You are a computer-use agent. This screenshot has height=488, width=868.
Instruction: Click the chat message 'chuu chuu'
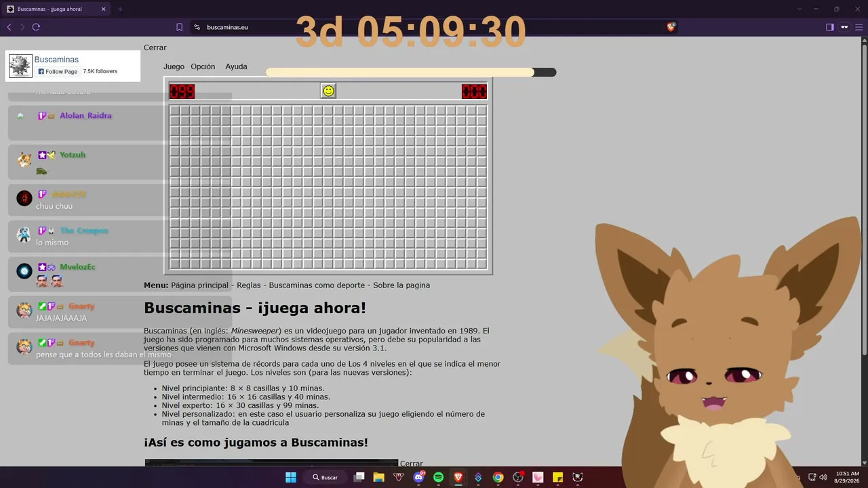click(x=54, y=206)
